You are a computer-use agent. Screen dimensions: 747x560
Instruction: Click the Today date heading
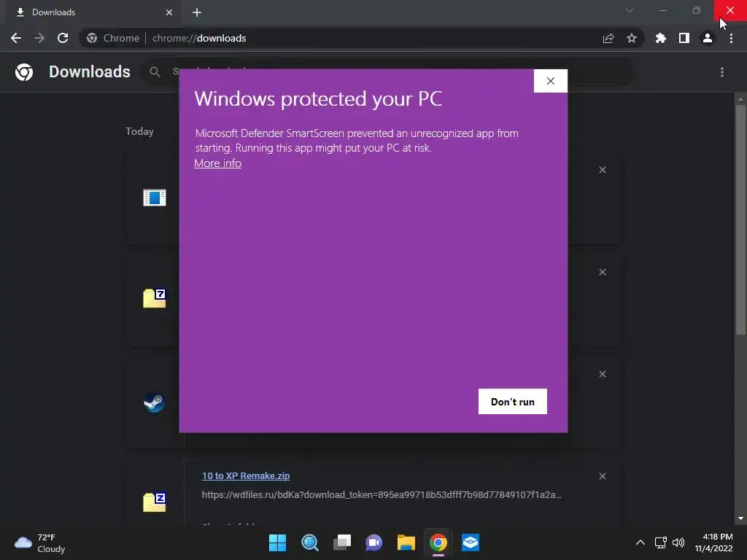point(139,131)
